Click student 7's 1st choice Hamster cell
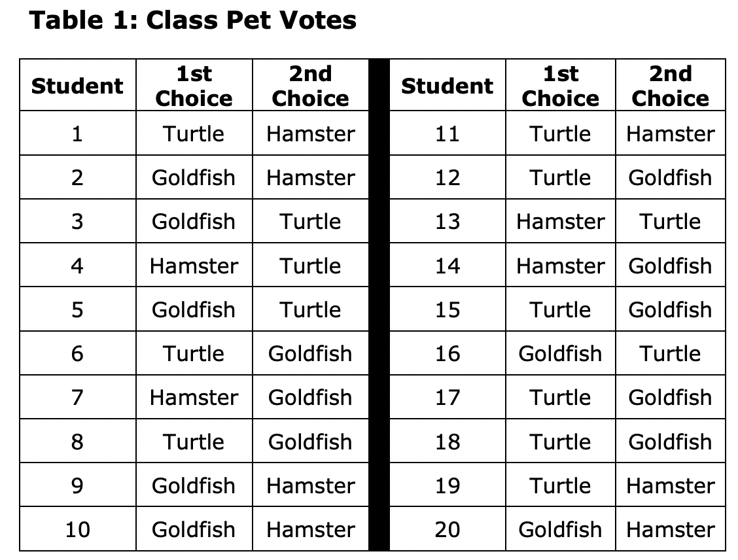This screenshot has height=560, width=738. (194, 397)
